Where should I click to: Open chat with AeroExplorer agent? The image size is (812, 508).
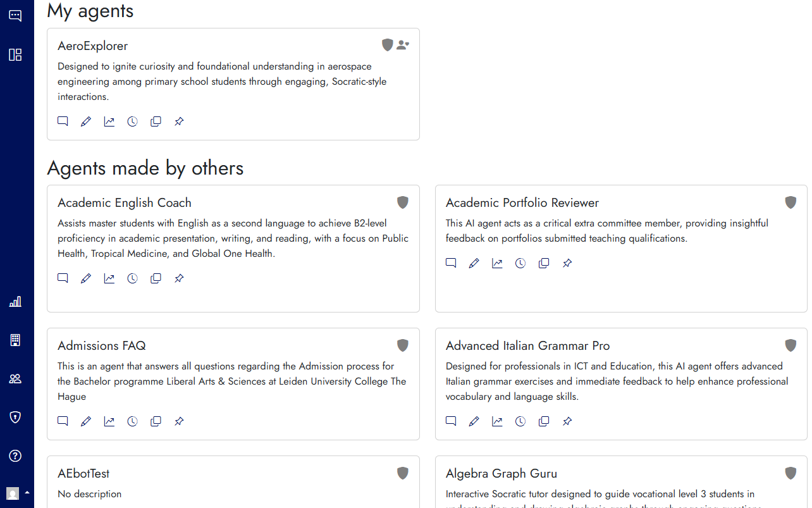tap(63, 121)
